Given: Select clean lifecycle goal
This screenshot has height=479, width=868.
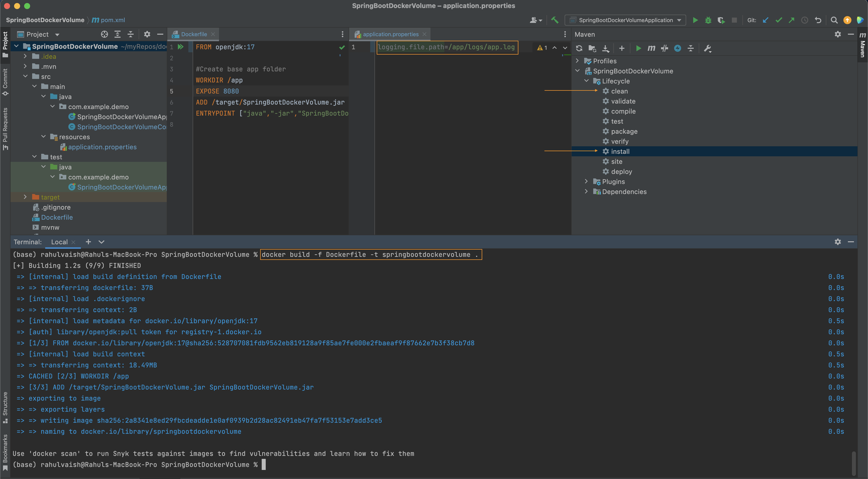Looking at the screenshot, I should tap(619, 91).
